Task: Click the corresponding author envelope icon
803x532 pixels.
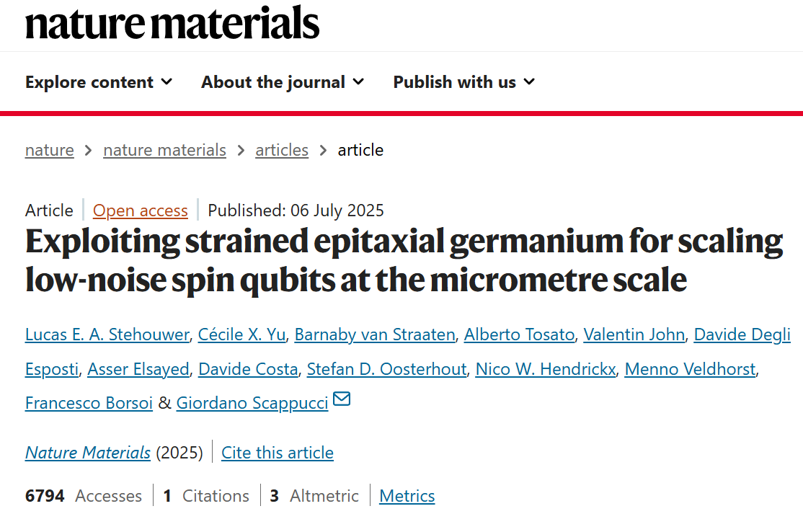Action: click(x=342, y=399)
